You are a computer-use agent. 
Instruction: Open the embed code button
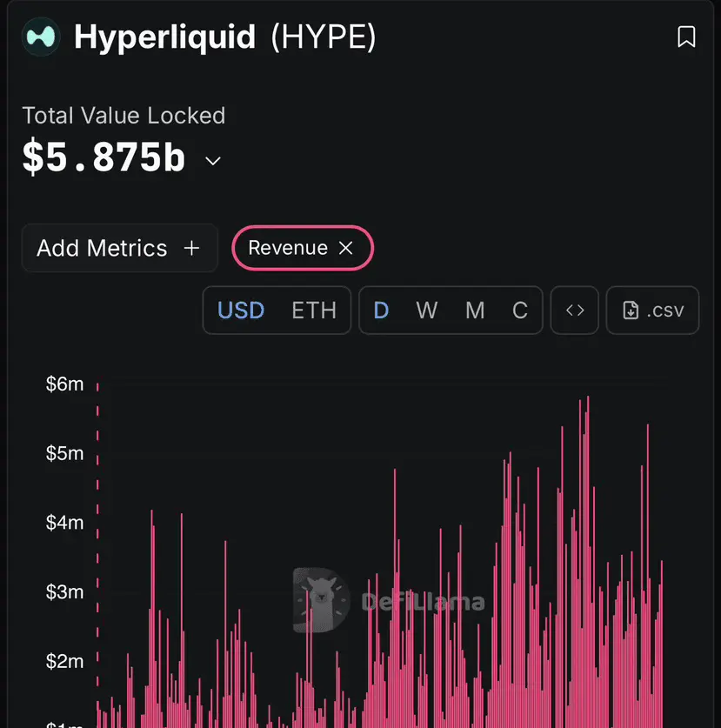click(575, 311)
